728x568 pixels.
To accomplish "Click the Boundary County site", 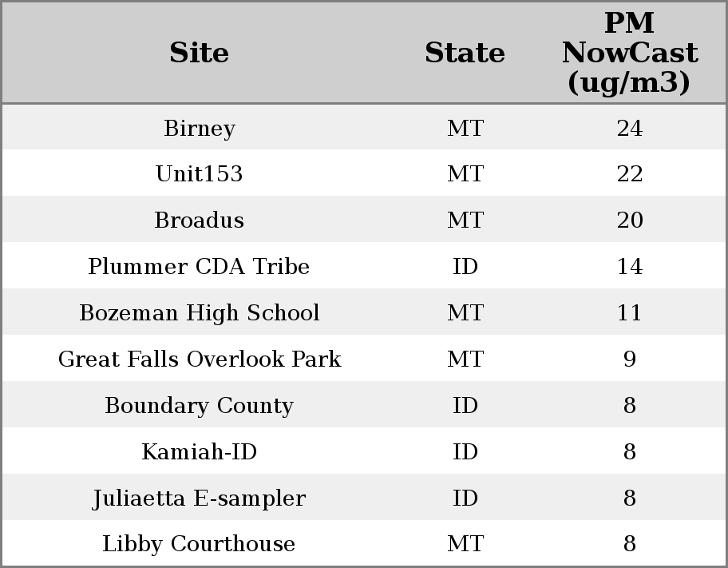I will (x=199, y=406).
